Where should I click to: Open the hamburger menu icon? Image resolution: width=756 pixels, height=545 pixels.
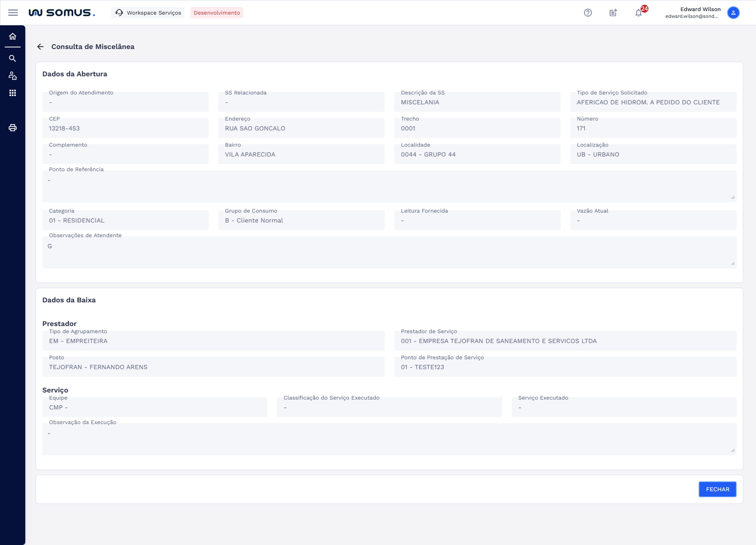pyautogui.click(x=13, y=13)
